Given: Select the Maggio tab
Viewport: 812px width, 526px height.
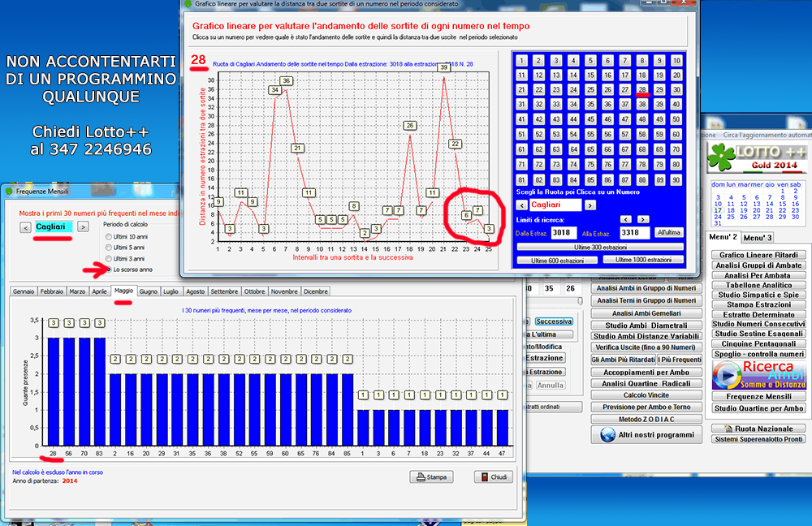Looking at the screenshot, I should pyautogui.click(x=123, y=291).
